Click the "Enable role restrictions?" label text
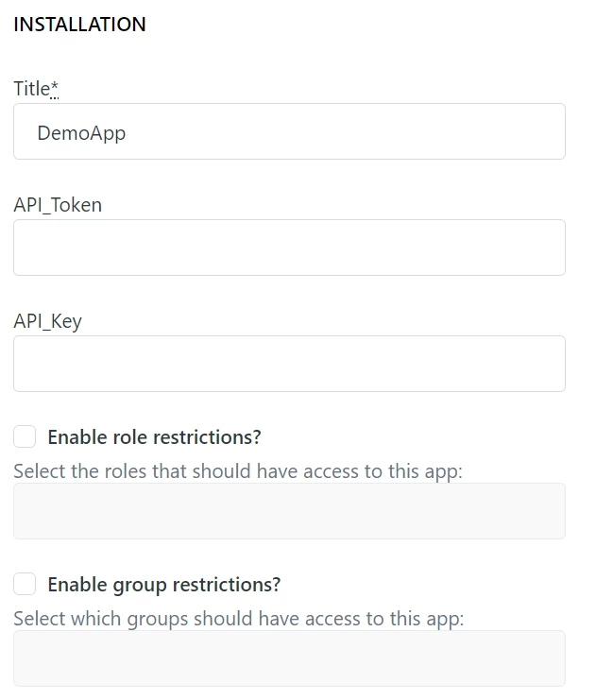This screenshot has width=613, height=700. [x=154, y=437]
